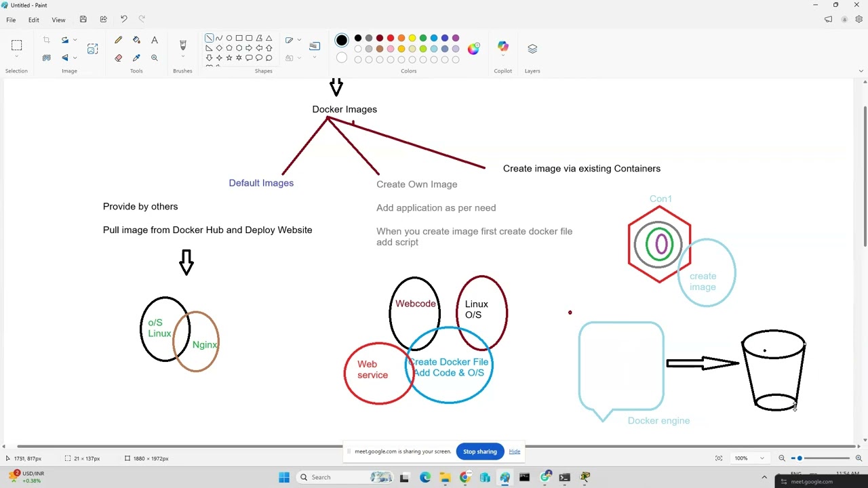Screen dimensions: 868x488
Task: Open the File menu
Action: click(x=11, y=20)
